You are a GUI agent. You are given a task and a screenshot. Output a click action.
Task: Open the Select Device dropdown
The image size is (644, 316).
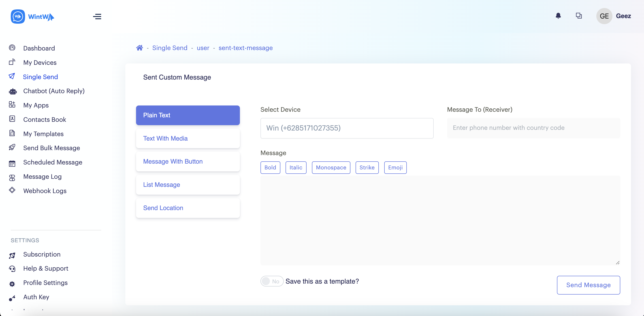[346, 128]
